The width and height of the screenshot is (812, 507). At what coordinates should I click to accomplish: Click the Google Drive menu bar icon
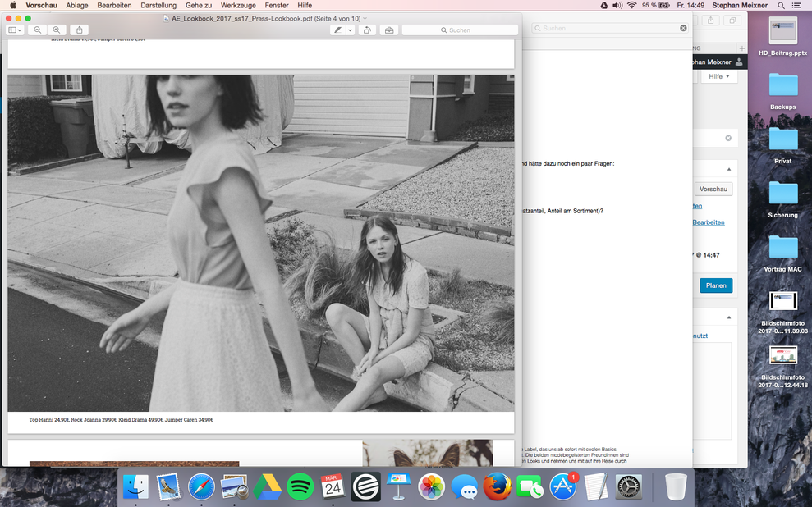tap(603, 5)
